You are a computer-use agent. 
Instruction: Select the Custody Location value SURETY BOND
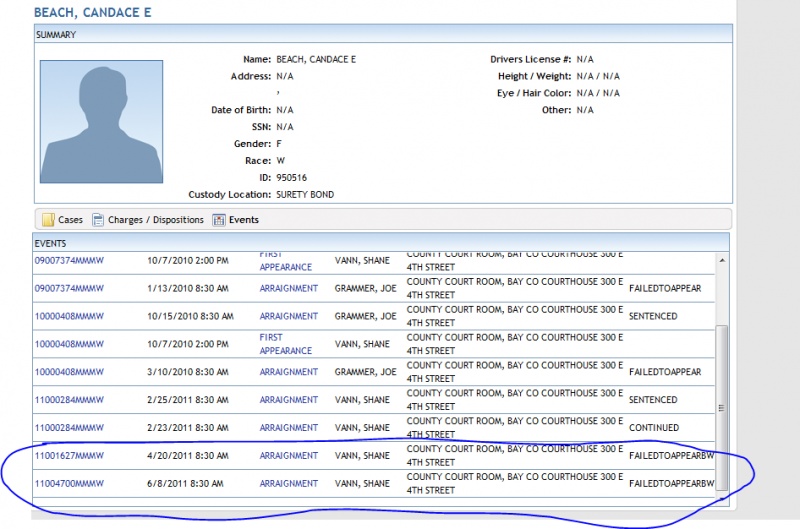pos(305,194)
